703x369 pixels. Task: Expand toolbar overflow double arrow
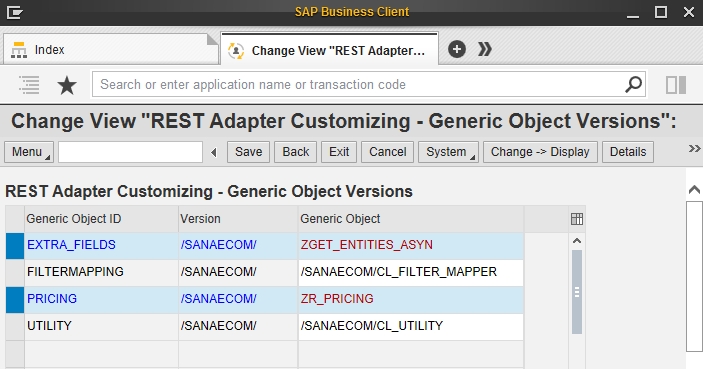(694, 149)
